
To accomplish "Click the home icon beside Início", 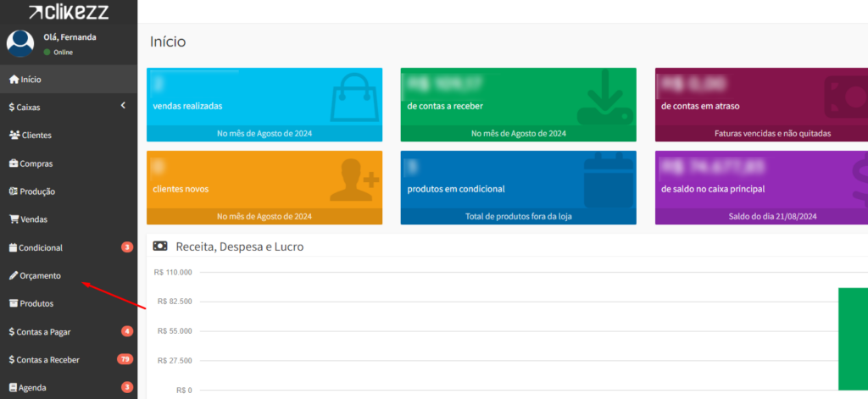I will (14, 80).
